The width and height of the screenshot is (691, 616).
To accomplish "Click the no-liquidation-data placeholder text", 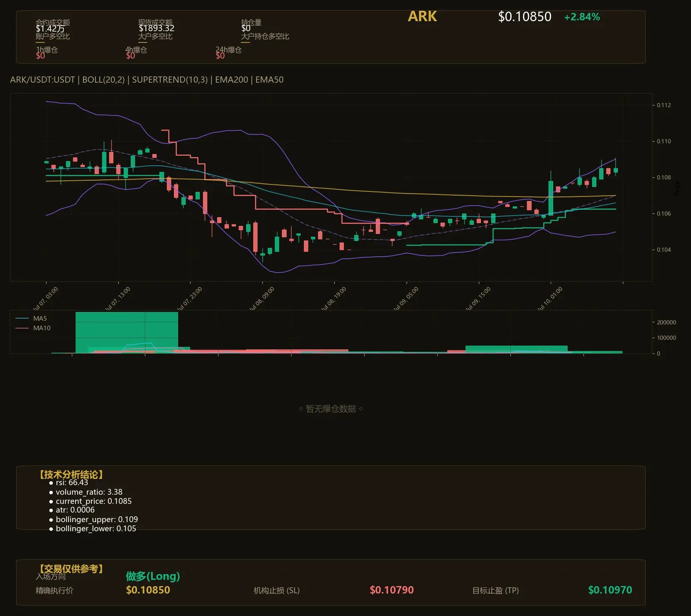I will click(331, 409).
